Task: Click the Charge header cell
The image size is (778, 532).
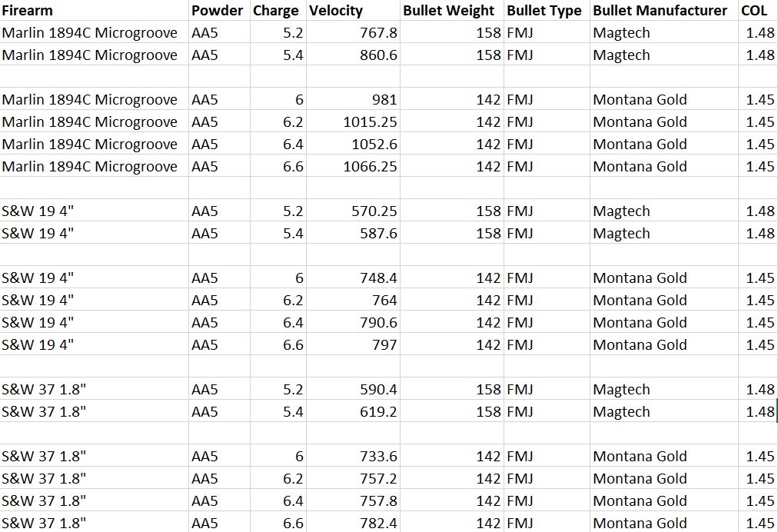Action: (278, 10)
